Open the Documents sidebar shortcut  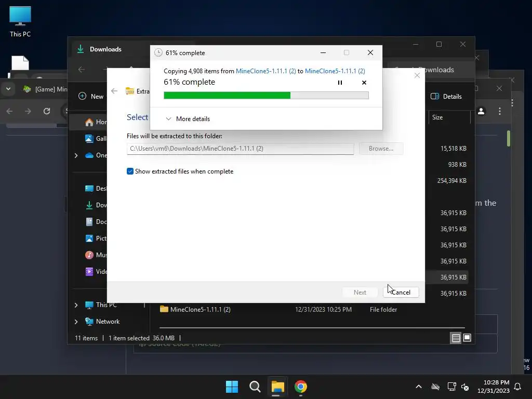pyautogui.click(x=96, y=221)
